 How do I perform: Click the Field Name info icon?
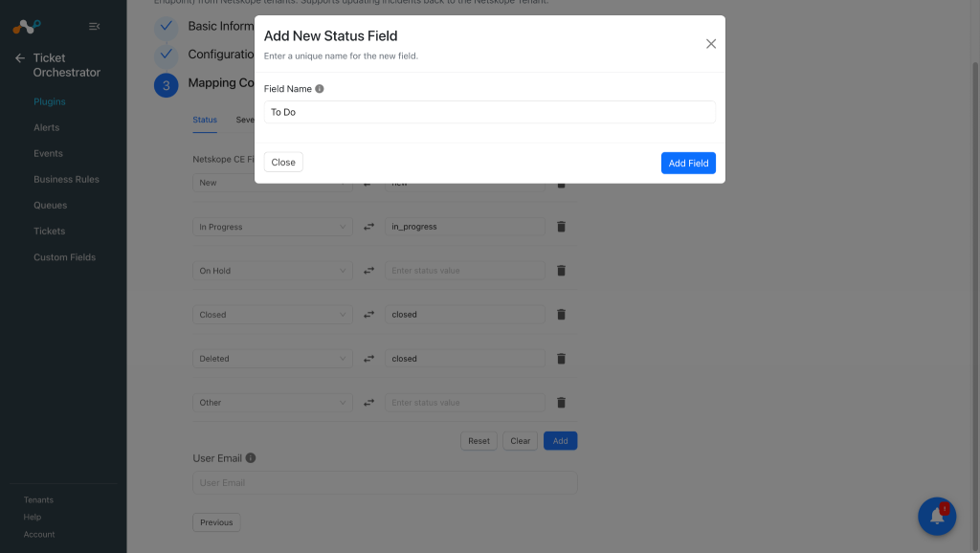tap(320, 89)
